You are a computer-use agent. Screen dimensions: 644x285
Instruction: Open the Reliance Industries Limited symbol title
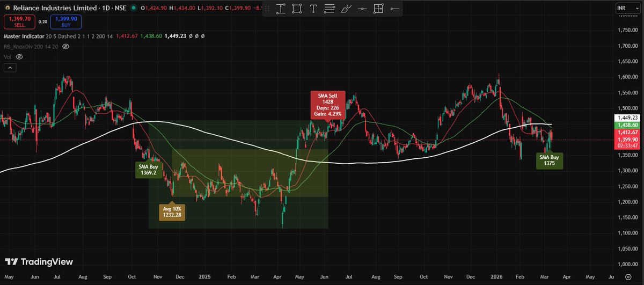click(x=55, y=8)
